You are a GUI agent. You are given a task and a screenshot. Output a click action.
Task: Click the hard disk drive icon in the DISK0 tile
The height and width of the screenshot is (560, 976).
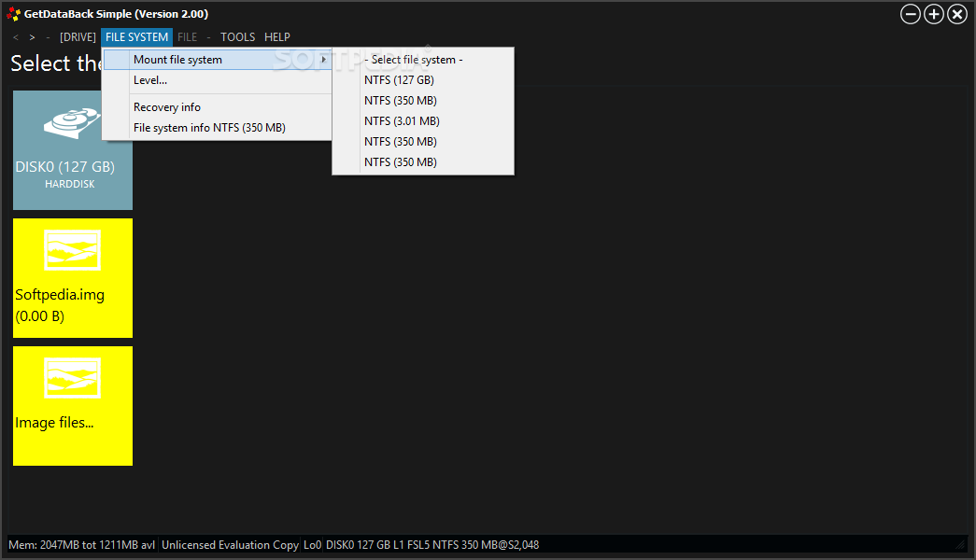click(72, 122)
